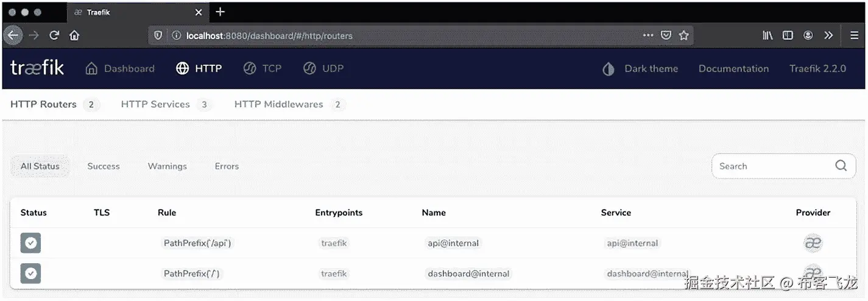The width and height of the screenshot is (868, 301).
Task: Click the TLS column header
Action: point(102,213)
